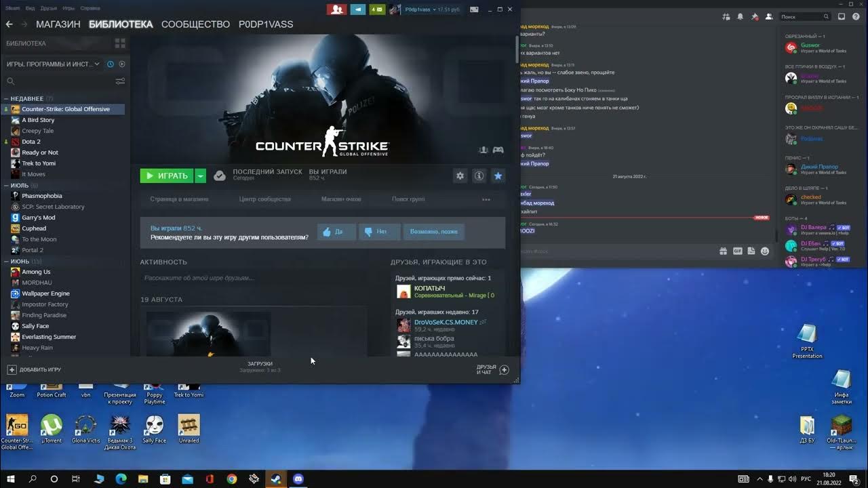Viewport: 868px width, 488px height.
Task: Show Counter-Strike game info icon
Action: [x=479, y=176]
